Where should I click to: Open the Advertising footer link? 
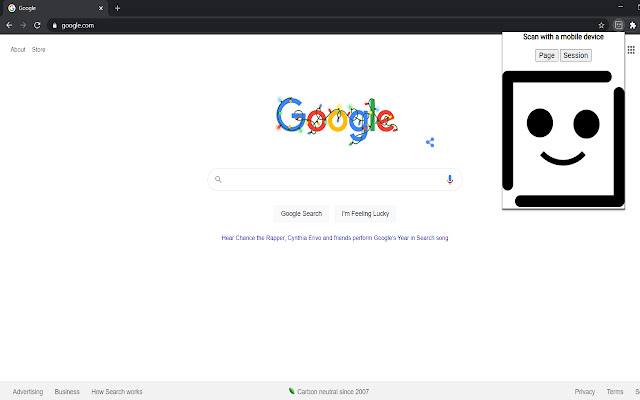click(x=28, y=391)
